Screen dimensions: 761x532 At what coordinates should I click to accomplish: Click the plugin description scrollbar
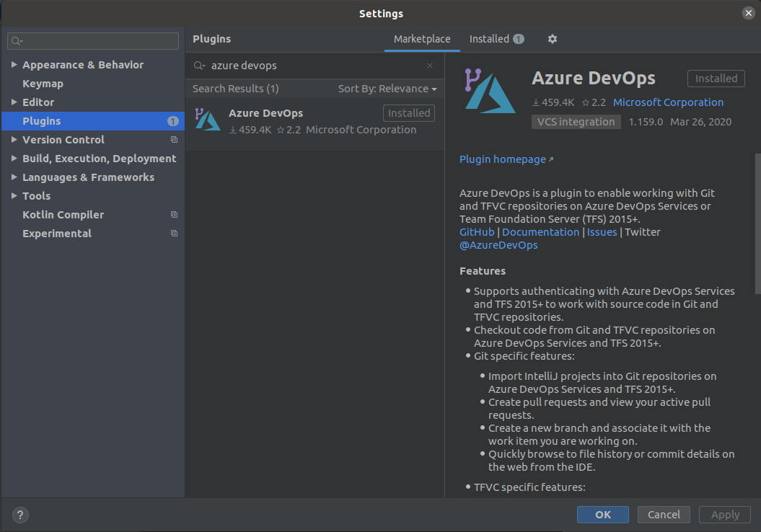(x=757, y=223)
